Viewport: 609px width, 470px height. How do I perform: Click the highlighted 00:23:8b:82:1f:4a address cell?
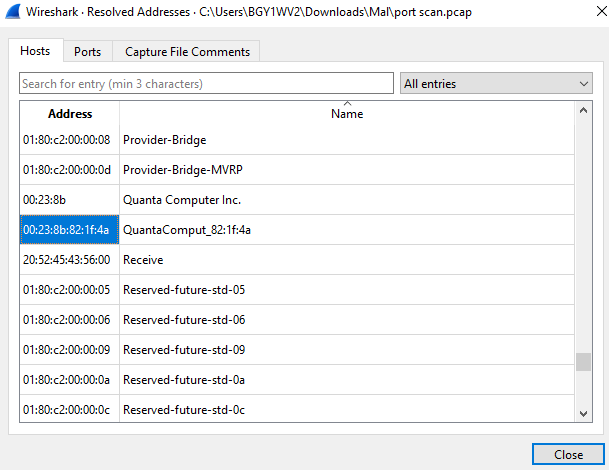point(70,230)
